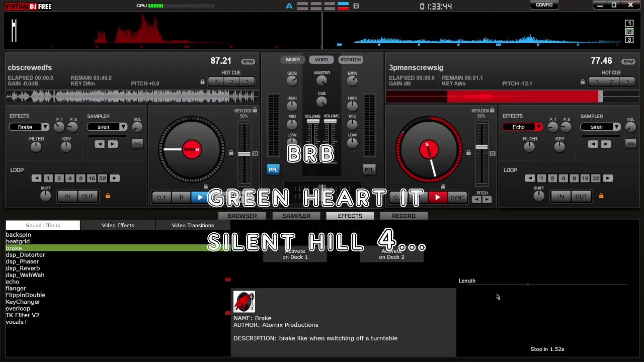Start playback on the right deck
Screen dimensions: 644x362
point(437,198)
